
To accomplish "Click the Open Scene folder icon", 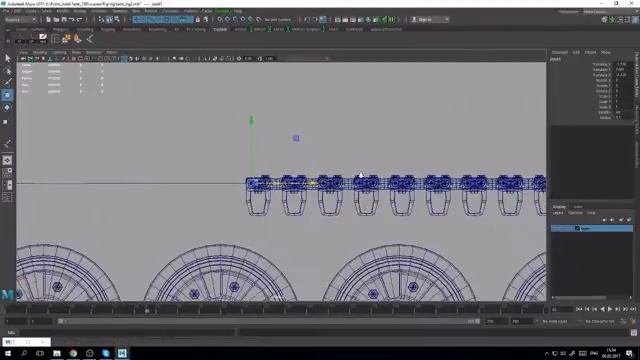I will (x=56, y=20).
